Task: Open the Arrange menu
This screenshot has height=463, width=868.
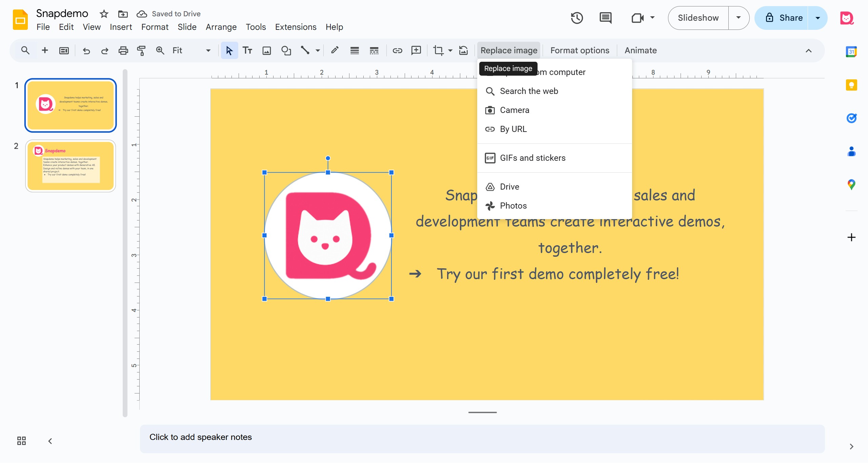Action: (x=221, y=27)
